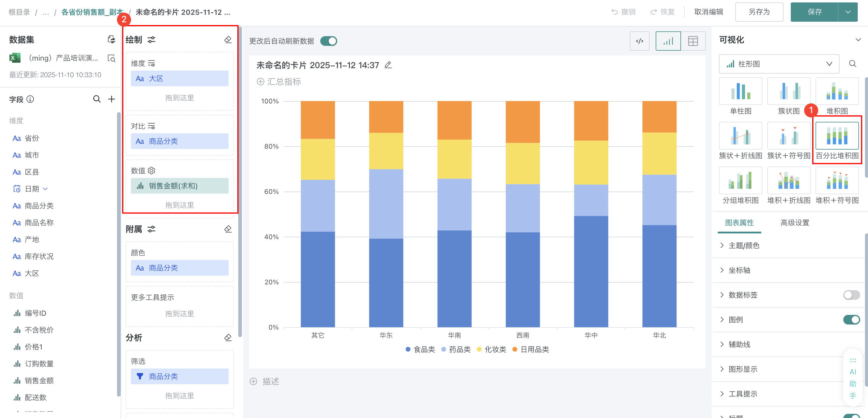
Task: Switch to the 高级设置 tab
Action: pos(794,223)
